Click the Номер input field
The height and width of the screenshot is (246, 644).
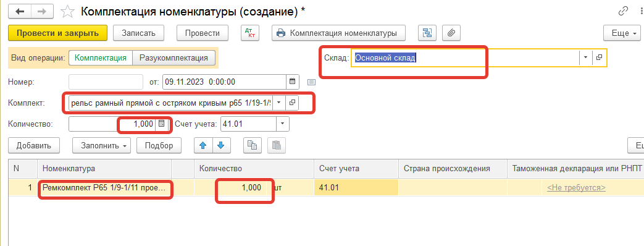[106, 82]
